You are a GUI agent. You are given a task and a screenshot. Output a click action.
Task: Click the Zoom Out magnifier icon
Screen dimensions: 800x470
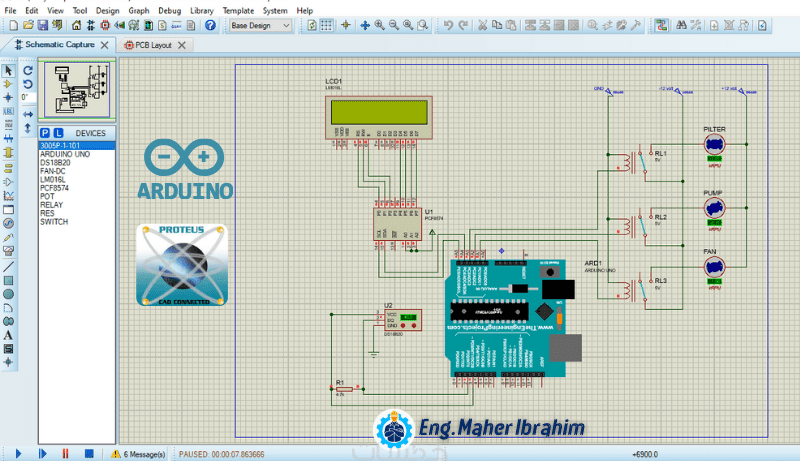(x=394, y=26)
